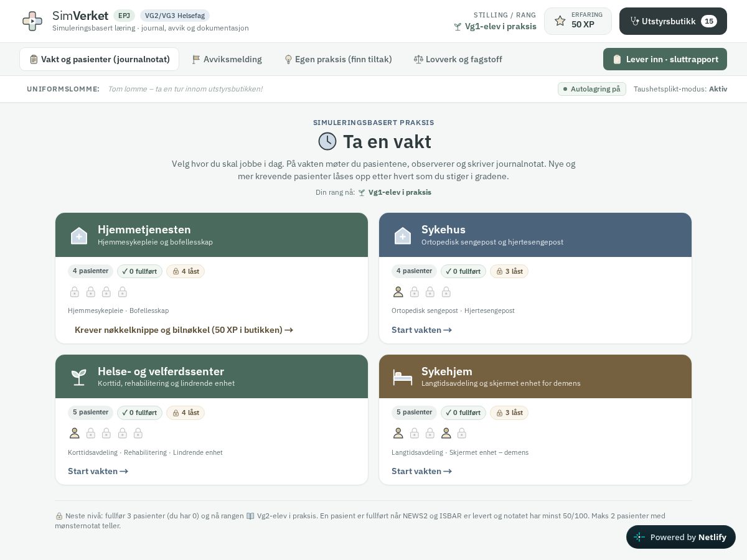This screenshot has height=560, width=747.
Task: Click the 4 låst badge in Hjemmetjenesten
Action: tap(186, 271)
